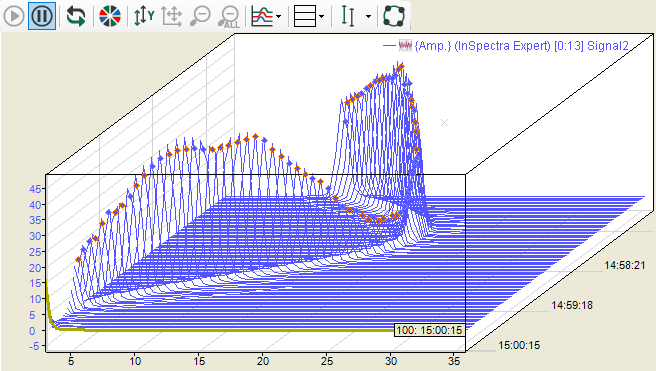656x371 pixels.
Task: Select the 14:59:18 time axis label
Action: pos(572,305)
